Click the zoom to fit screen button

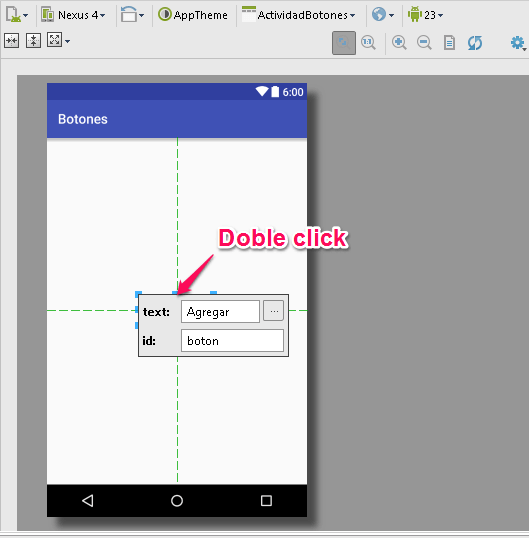tap(344, 43)
